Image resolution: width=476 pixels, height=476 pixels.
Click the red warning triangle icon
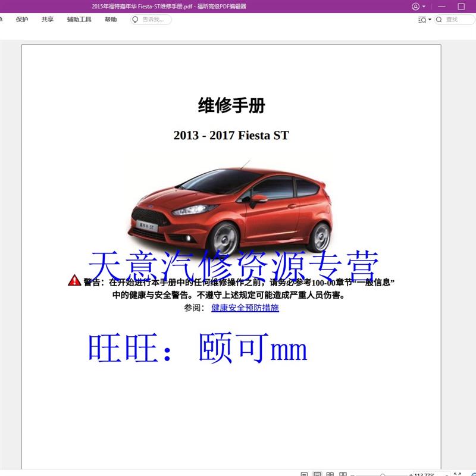tap(74, 280)
